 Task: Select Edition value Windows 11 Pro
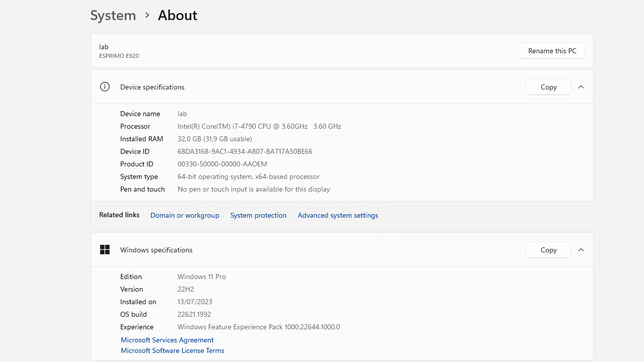pyautogui.click(x=202, y=277)
